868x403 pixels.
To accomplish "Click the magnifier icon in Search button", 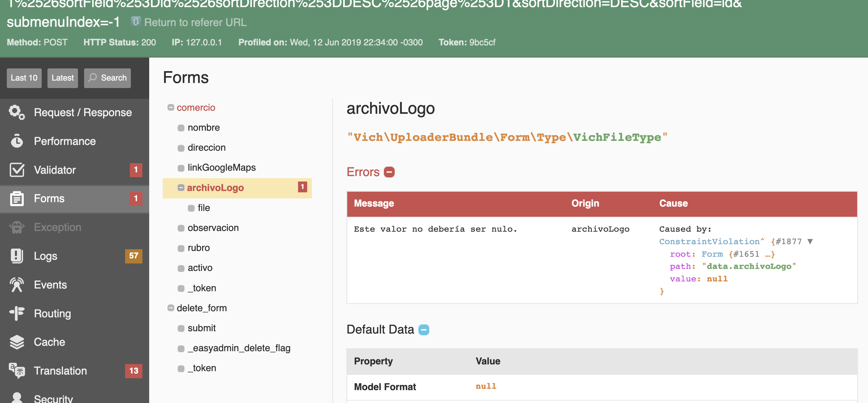I will 93,78.
